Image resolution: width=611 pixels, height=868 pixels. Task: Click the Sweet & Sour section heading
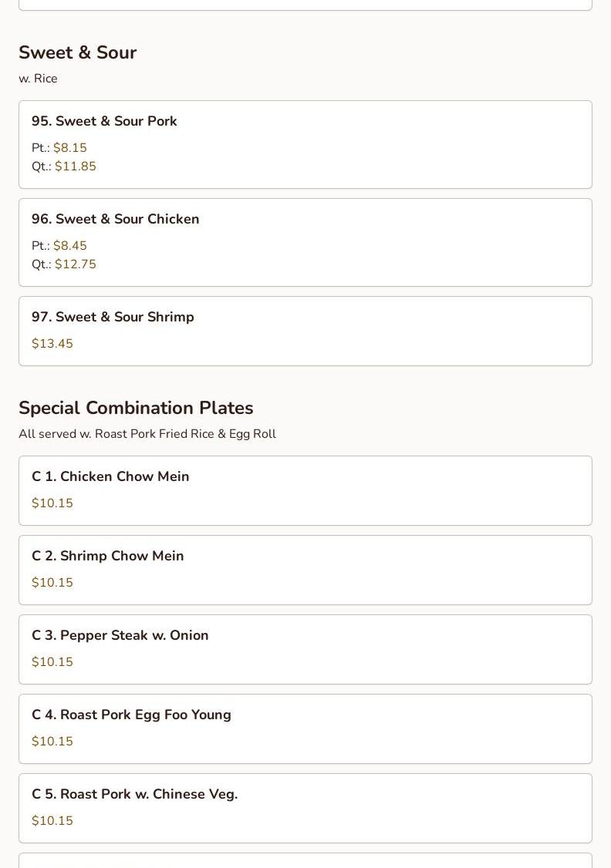78,52
